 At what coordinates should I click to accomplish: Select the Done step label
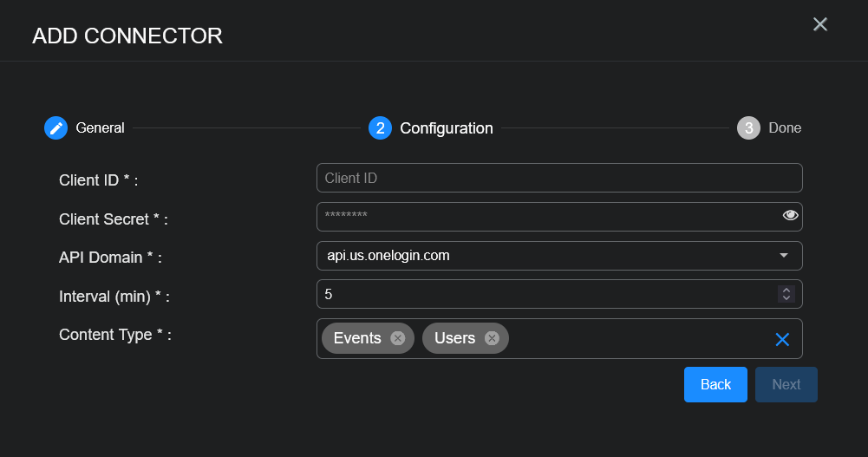click(785, 128)
